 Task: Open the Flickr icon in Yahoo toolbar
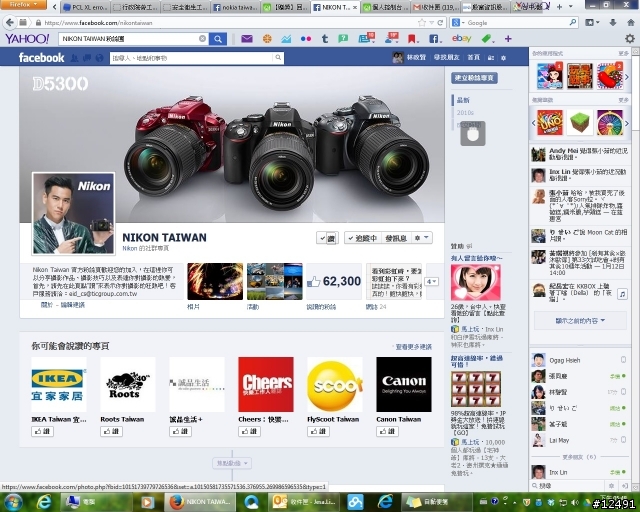[x=306, y=39]
